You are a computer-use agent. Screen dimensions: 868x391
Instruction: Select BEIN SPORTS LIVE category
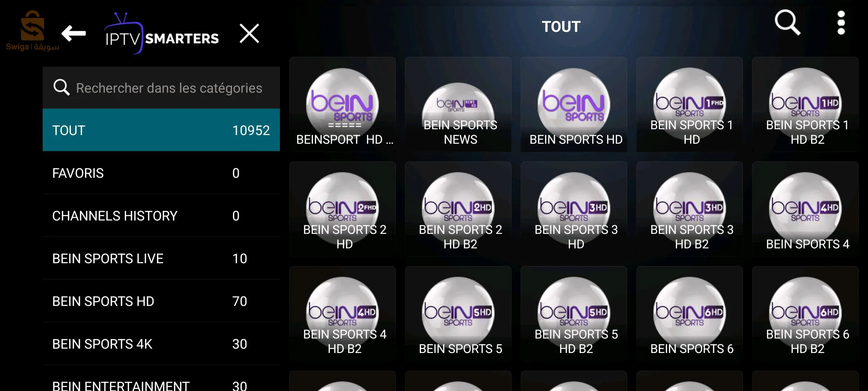coord(161,258)
